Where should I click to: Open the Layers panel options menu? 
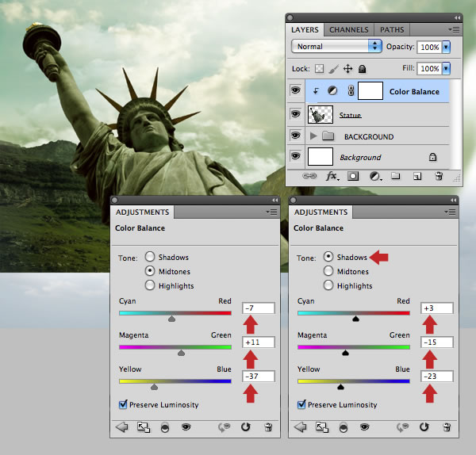(x=454, y=30)
